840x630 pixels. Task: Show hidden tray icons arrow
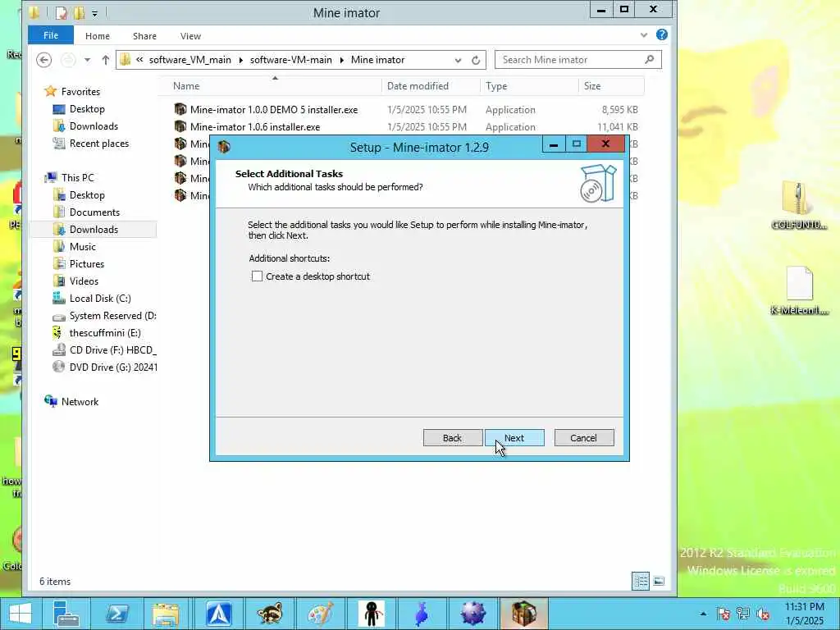point(703,614)
